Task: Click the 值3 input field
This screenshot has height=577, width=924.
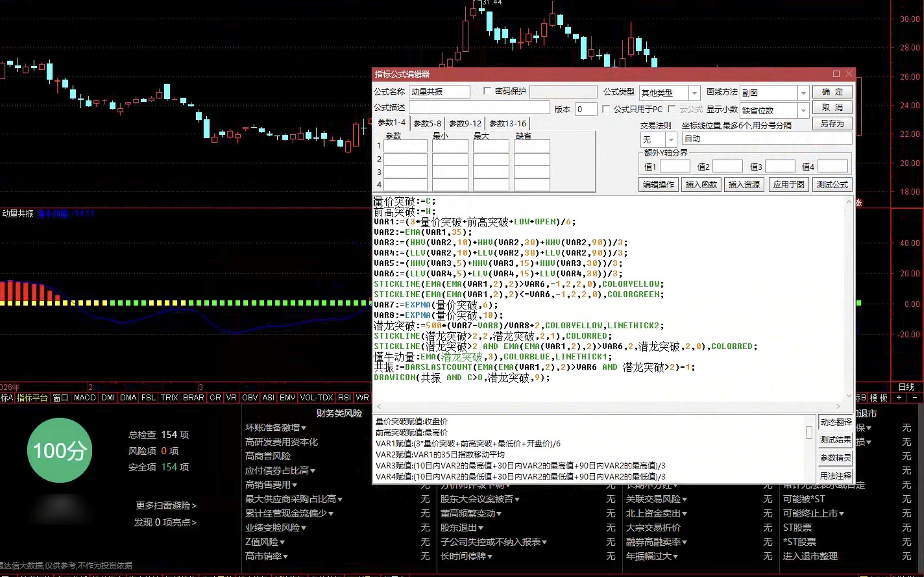Action: pos(780,166)
